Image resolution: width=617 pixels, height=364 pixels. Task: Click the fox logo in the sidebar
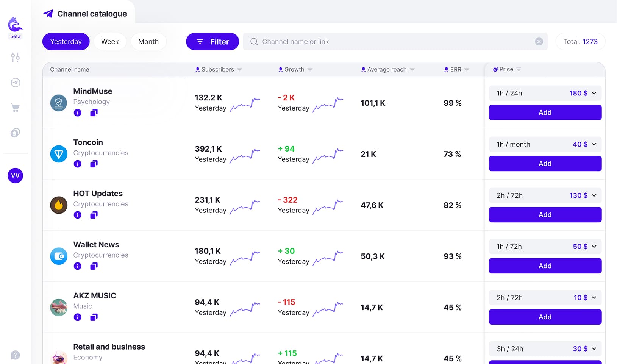15,25
